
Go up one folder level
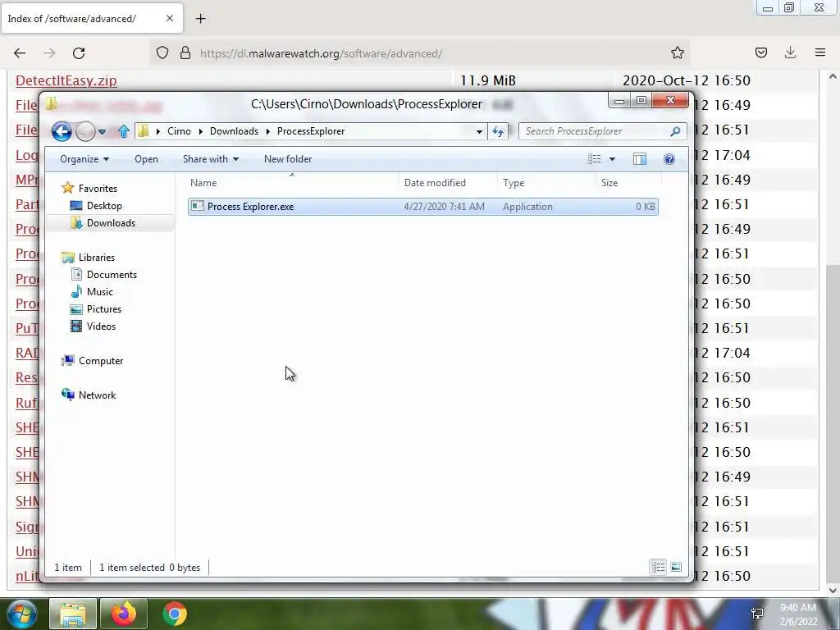(x=124, y=131)
